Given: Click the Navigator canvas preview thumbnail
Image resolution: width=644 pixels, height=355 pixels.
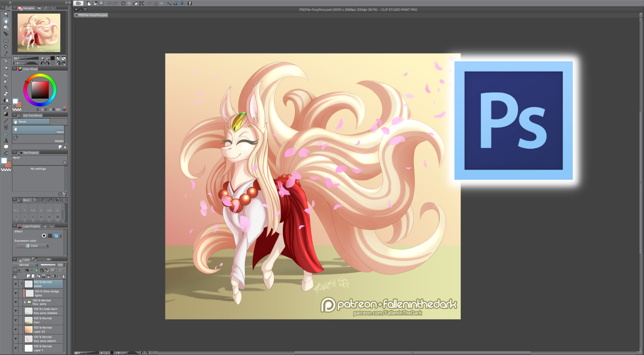Looking at the screenshot, I should point(39,33).
